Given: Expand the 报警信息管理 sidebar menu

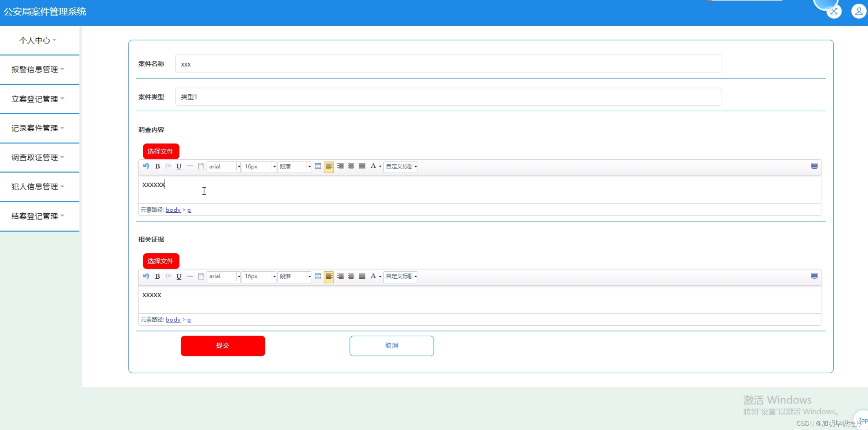Looking at the screenshot, I should point(38,69).
